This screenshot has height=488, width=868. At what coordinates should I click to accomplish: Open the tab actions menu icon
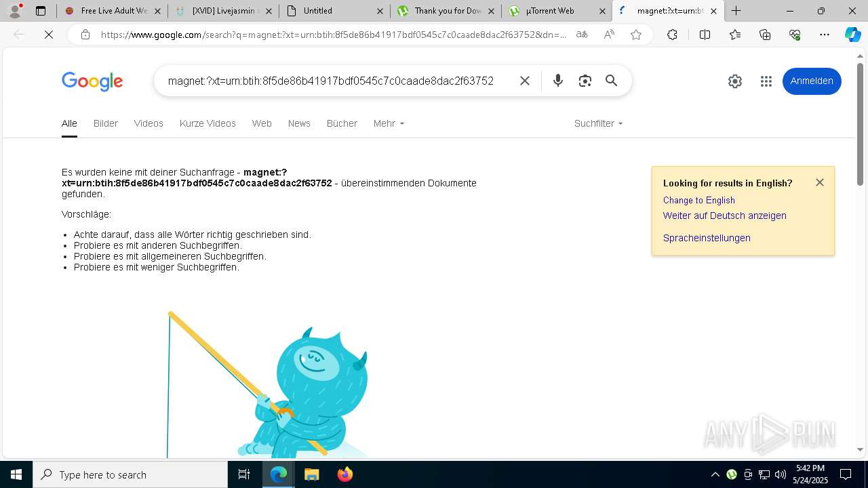click(41, 11)
